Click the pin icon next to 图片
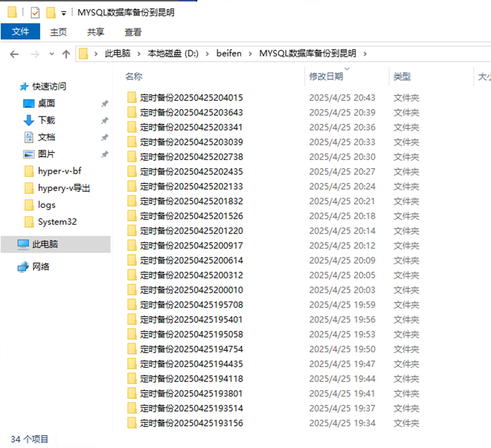The image size is (491, 448). (x=104, y=154)
